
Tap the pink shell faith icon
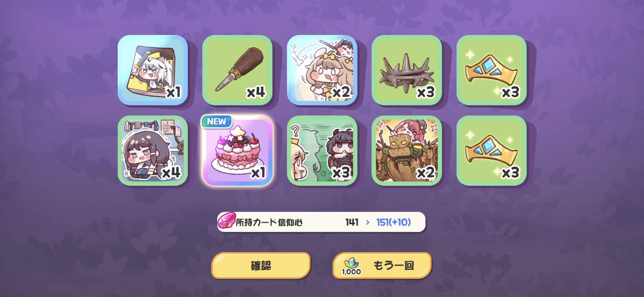tap(226, 221)
